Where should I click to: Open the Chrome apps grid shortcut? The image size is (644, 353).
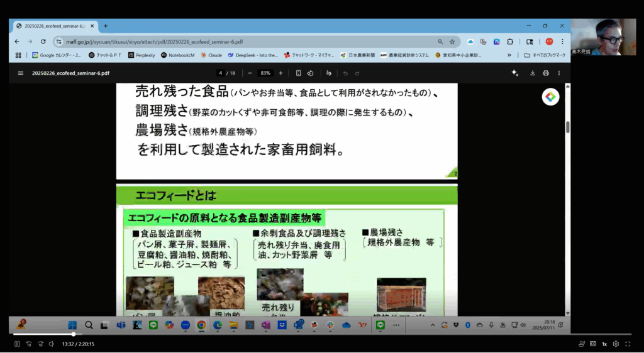click(x=18, y=55)
